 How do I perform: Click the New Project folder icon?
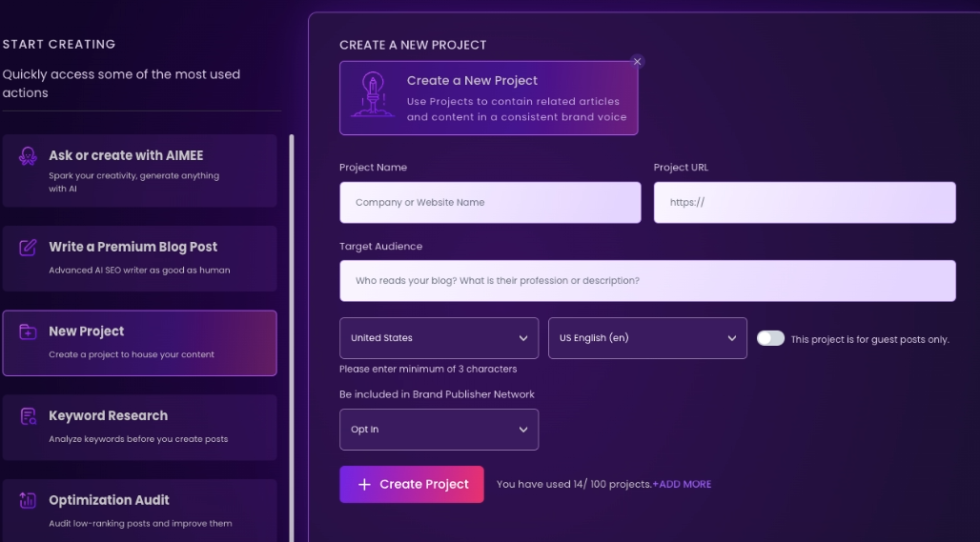28,331
